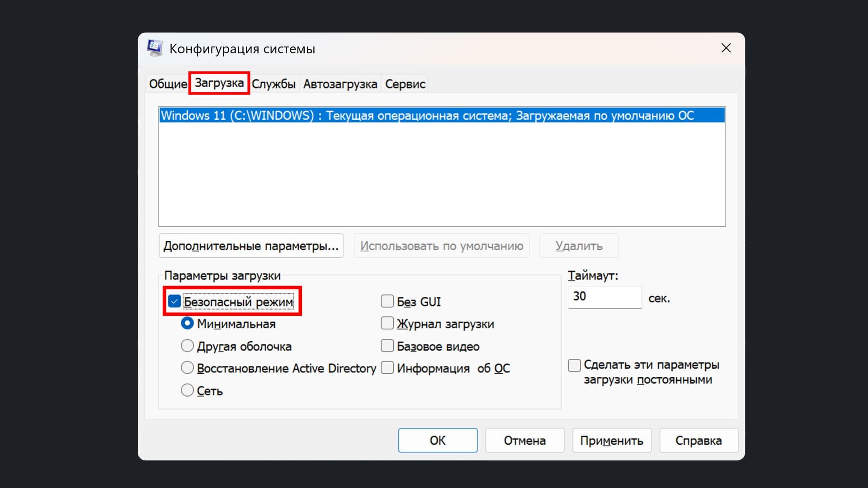Select the Windows 11 (C:\WINDOWS) boot entry
Screen dimensions: 868x488
coord(442,115)
